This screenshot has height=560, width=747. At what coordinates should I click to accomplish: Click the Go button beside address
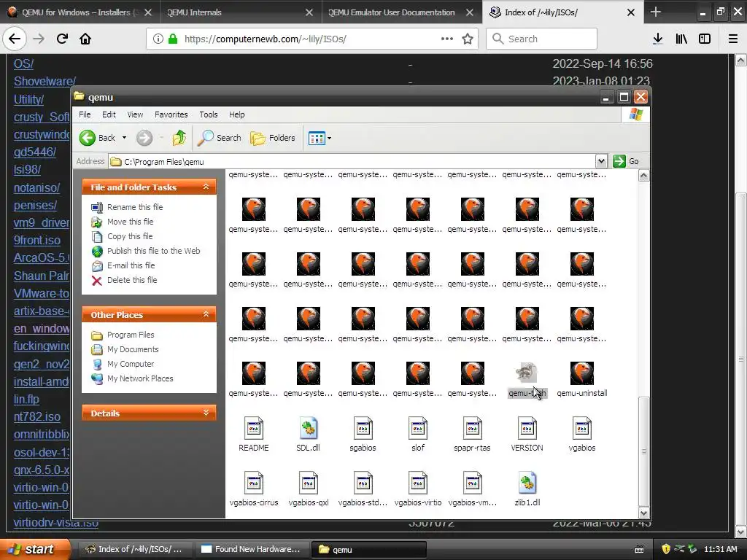pyautogui.click(x=626, y=161)
